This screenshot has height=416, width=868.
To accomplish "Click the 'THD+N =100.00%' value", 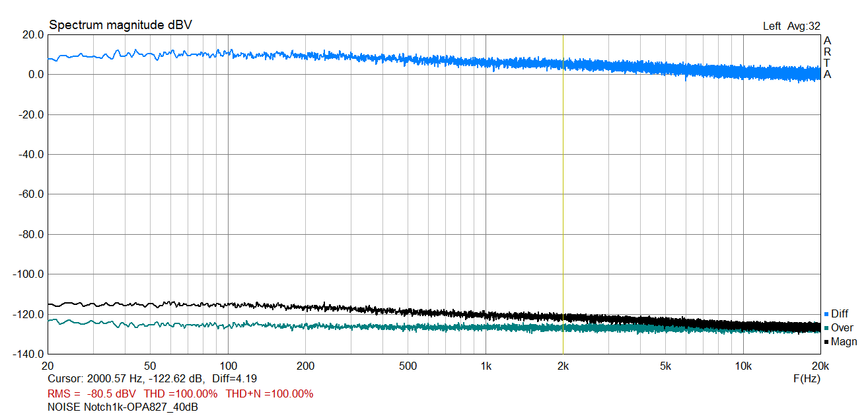I will 269,394.
